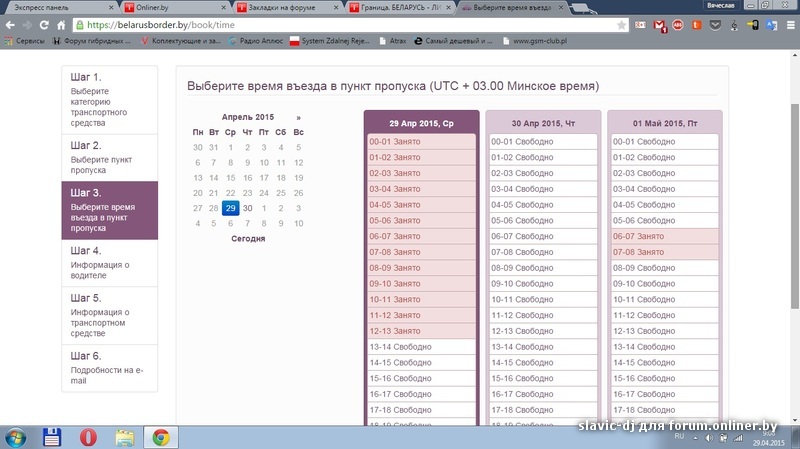
Task: Save the page with the Pocket extension
Action: [x=715, y=25]
